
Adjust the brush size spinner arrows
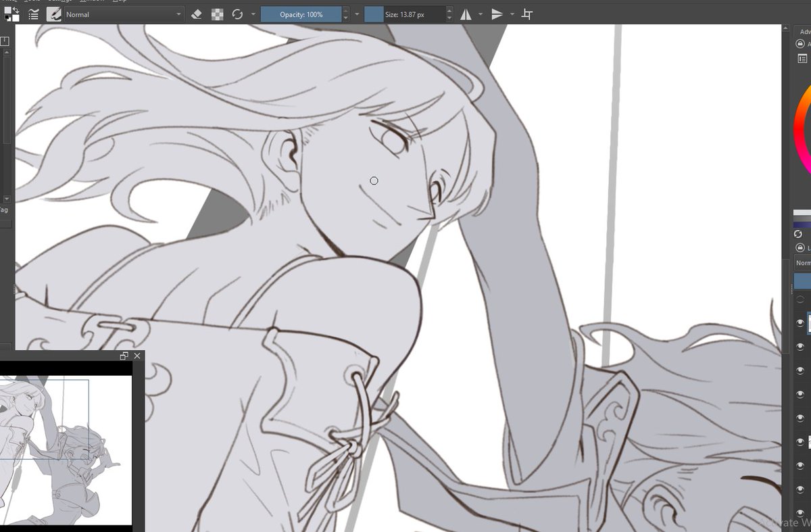click(449, 14)
